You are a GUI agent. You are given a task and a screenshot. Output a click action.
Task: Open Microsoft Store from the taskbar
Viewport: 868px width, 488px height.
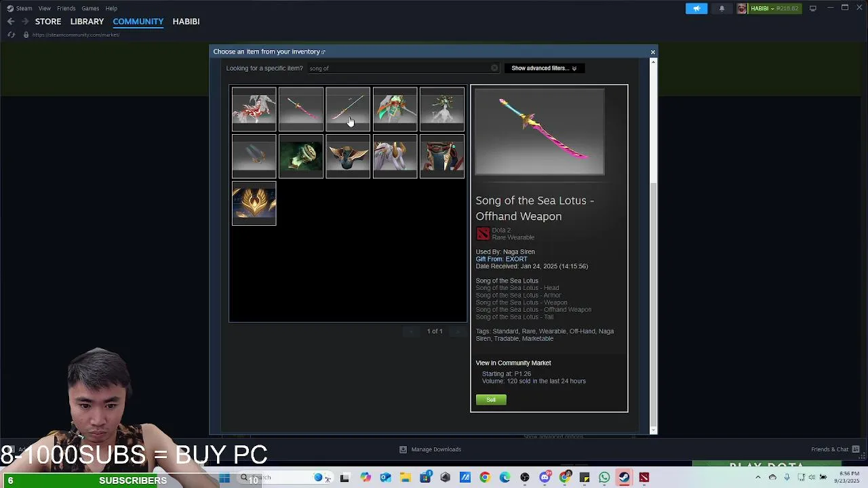(x=425, y=478)
